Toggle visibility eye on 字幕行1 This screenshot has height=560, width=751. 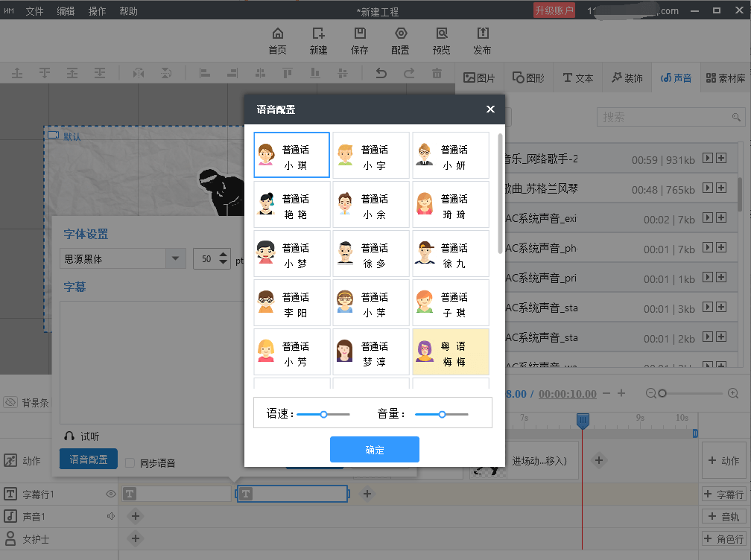[110, 494]
